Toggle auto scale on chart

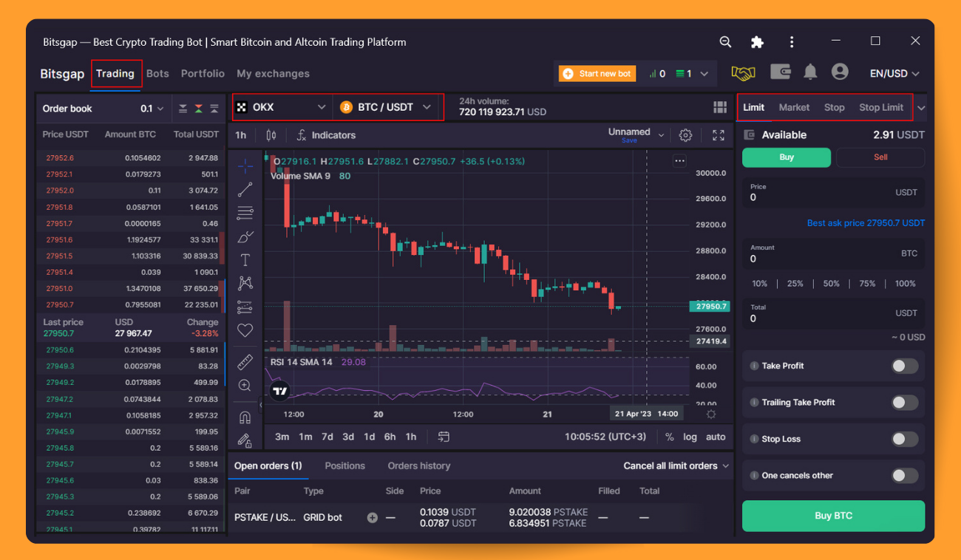coord(716,437)
